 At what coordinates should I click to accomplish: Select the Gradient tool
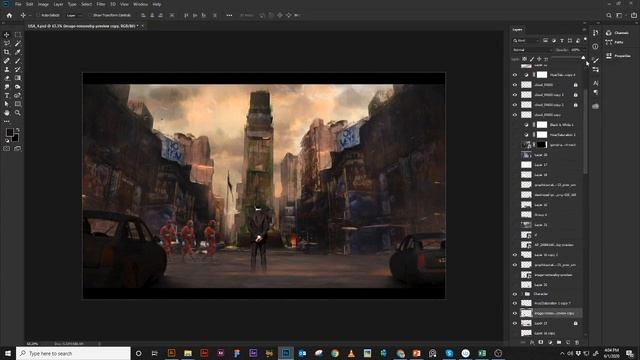coord(18,78)
